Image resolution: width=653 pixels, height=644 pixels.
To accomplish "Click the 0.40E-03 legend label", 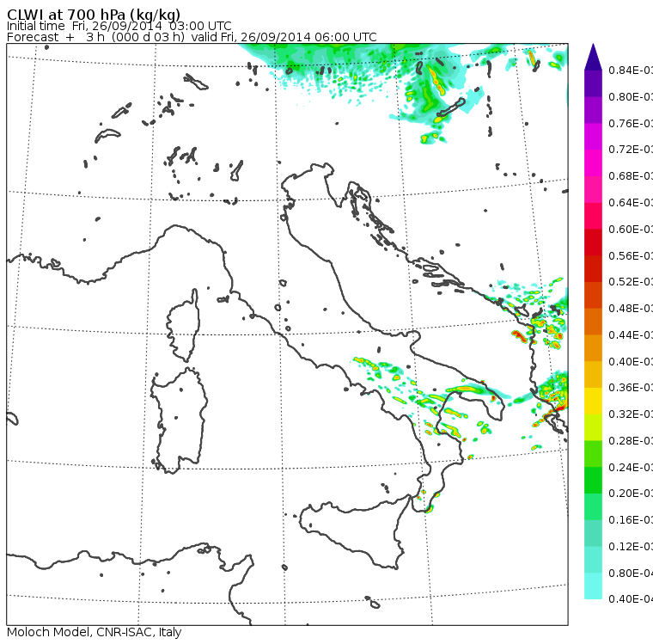I will point(631,361).
